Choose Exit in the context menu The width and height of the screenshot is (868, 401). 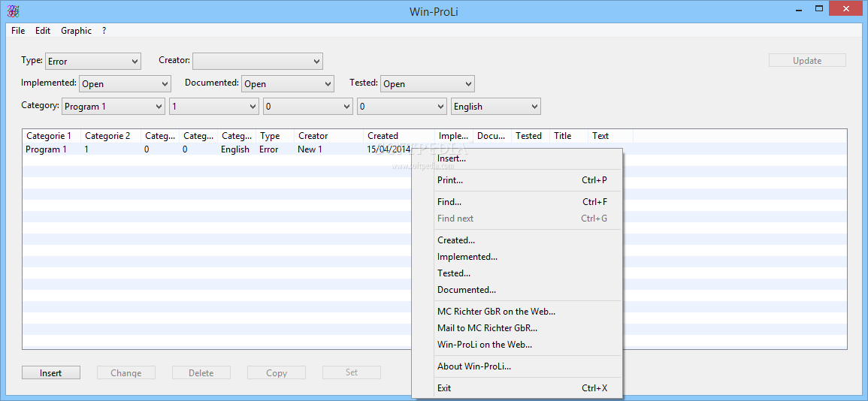517,388
